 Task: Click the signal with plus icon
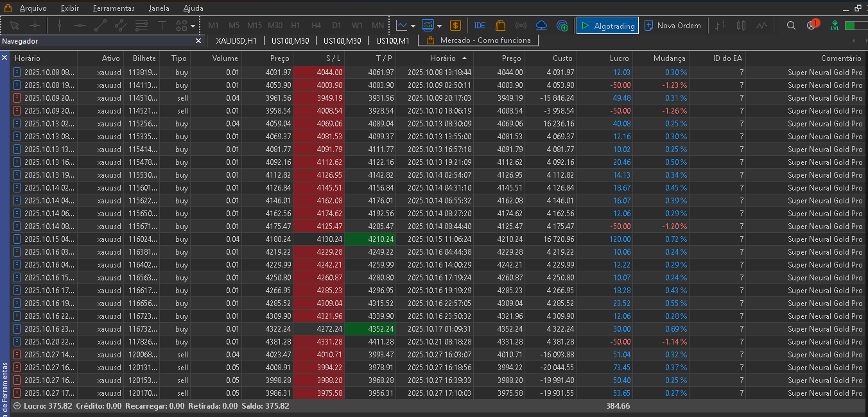pos(562,26)
